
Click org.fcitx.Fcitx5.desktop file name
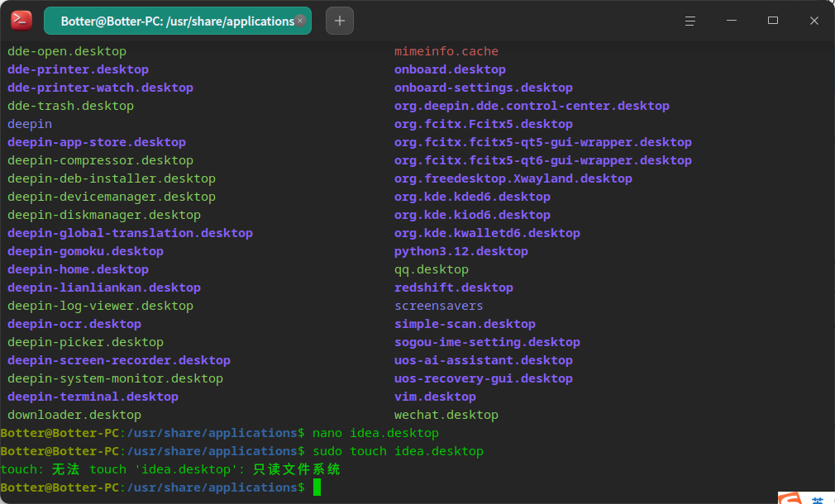coord(484,124)
